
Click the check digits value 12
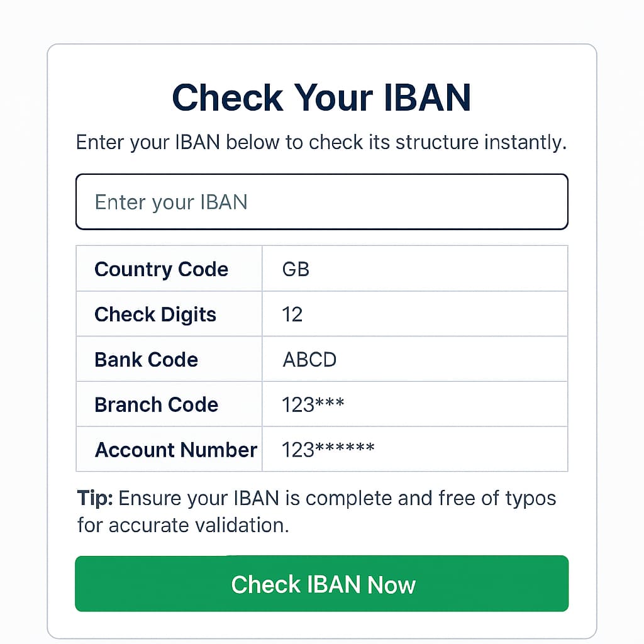292,314
